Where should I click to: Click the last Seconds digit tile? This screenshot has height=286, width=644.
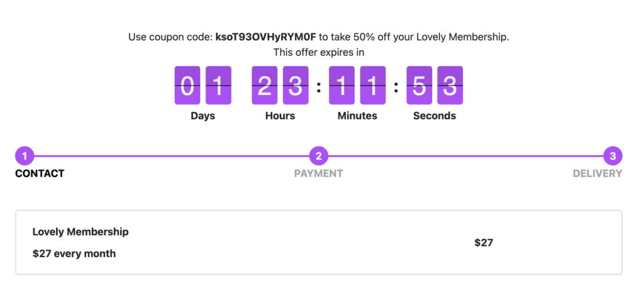pyautogui.click(x=450, y=86)
